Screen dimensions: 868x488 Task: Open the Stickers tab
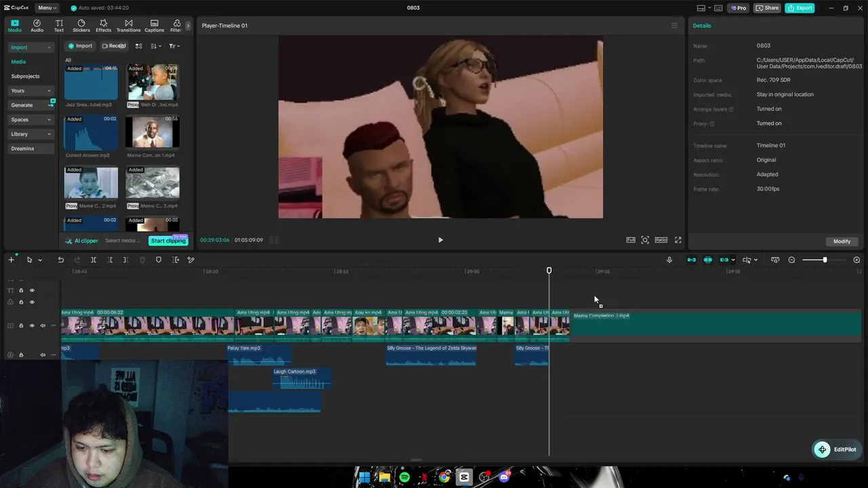point(81,26)
